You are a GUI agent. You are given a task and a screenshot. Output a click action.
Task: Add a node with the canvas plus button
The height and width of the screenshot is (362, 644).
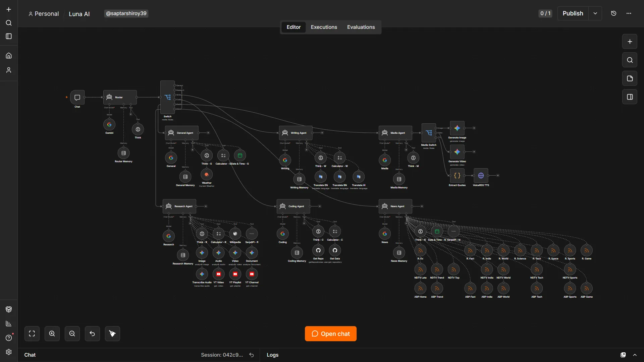click(x=630, y=42)
